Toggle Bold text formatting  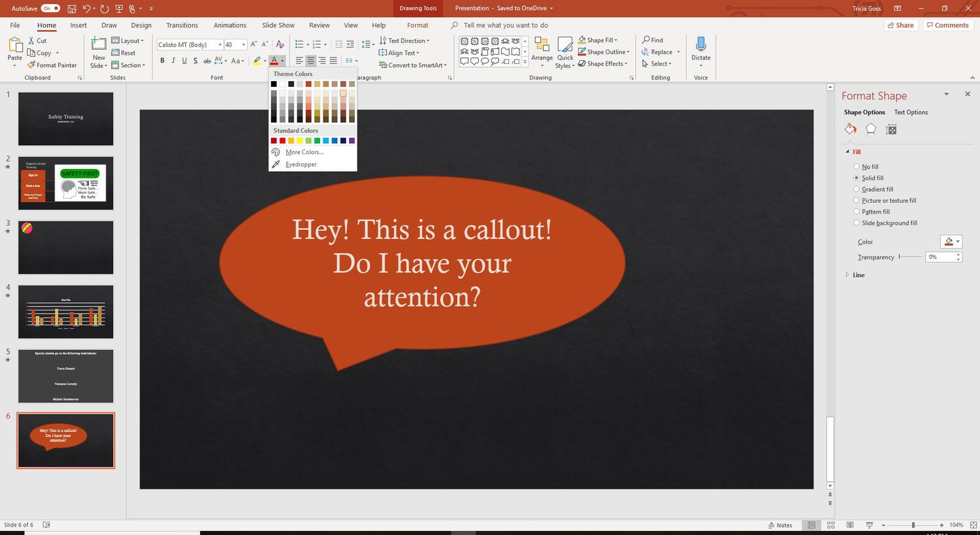[x=162, y=61]
